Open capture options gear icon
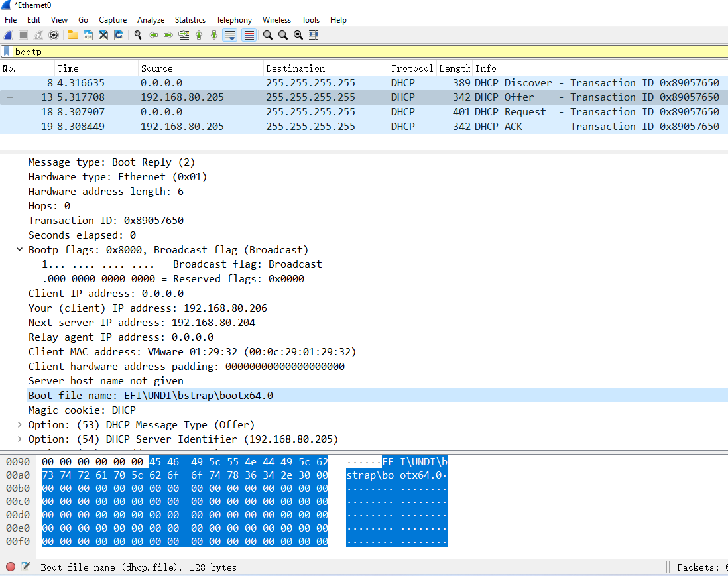This screenshot has width=728, height=576. [x=54, y=35]
